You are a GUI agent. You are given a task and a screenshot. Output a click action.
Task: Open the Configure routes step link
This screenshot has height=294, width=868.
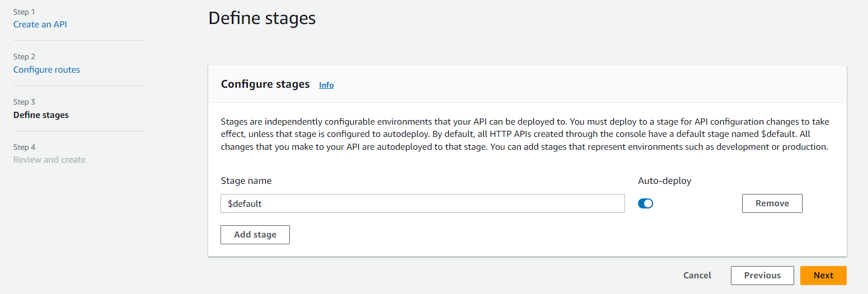[46, 70]
